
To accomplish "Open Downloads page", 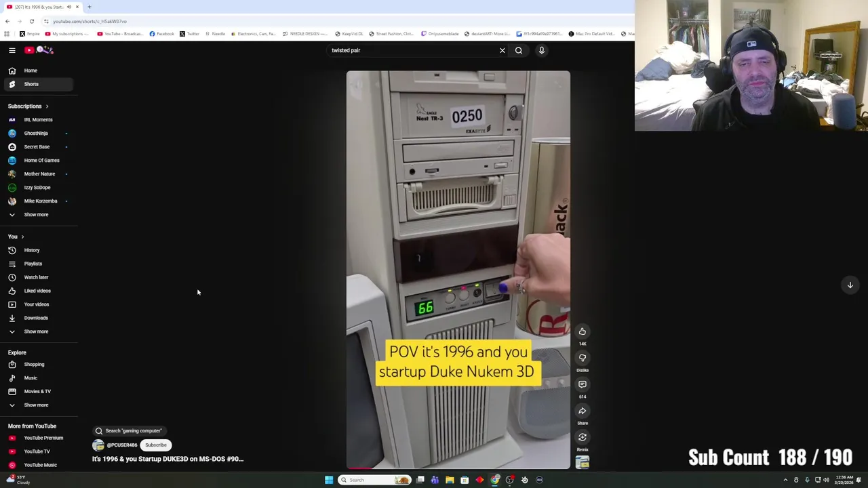I will tap(39, 318).
